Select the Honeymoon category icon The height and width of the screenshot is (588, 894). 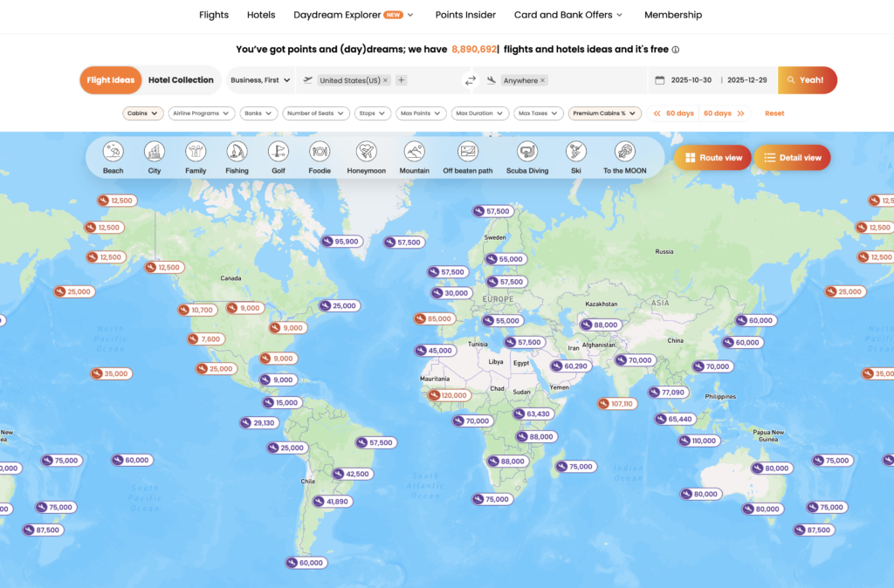(x=366, y=152)
